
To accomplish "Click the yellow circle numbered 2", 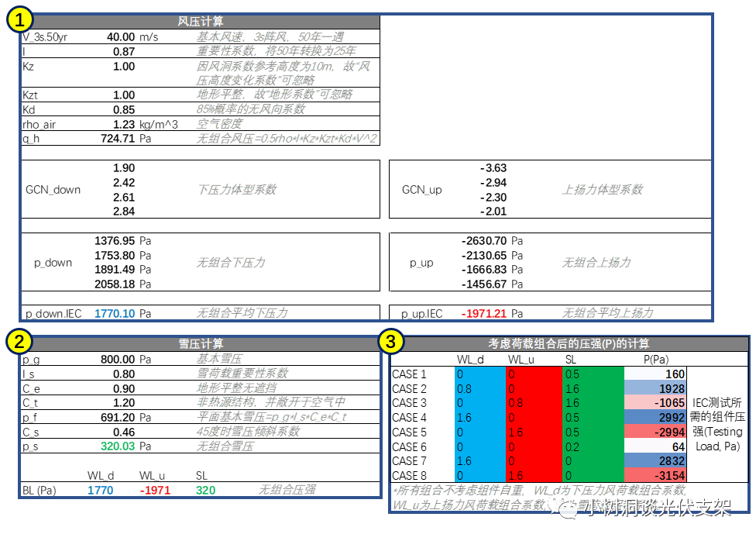I will [19, 341].
